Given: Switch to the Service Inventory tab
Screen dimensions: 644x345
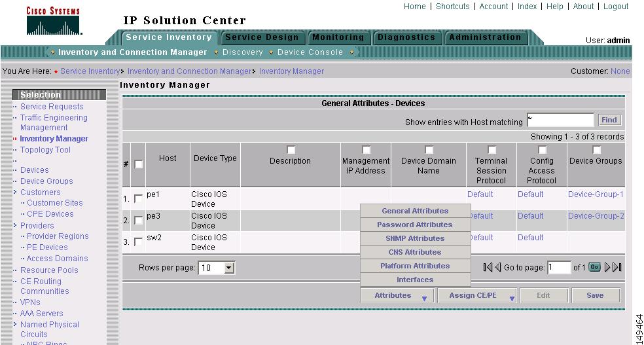Looking at the screenshot, I should pos(169,37).
